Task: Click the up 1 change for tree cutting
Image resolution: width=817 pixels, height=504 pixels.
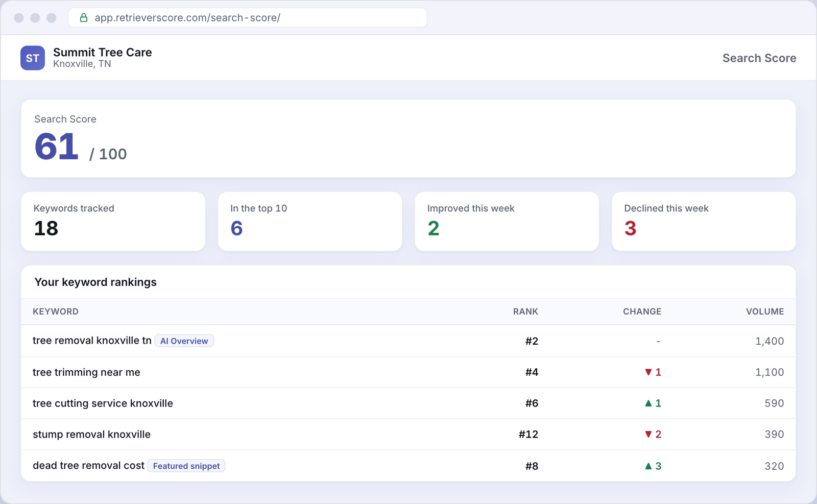Action: pos(653,403)
